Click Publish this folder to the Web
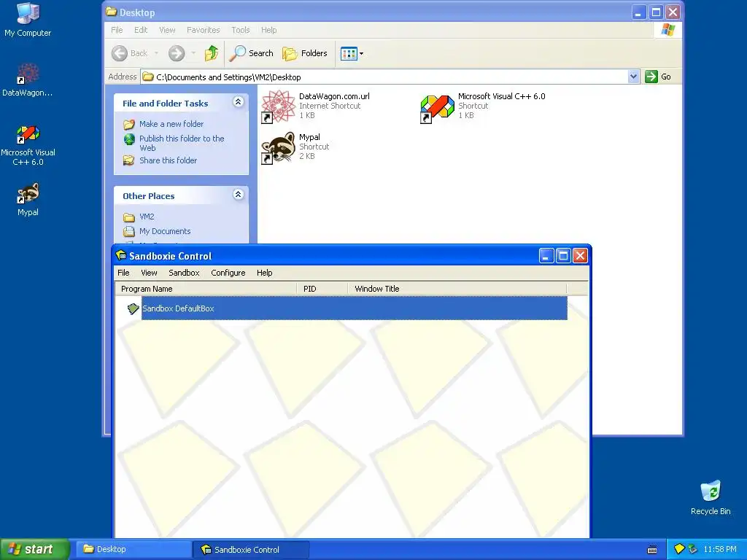Image resolution: width=747 pixels, height=560 pixels. point(182,143)
